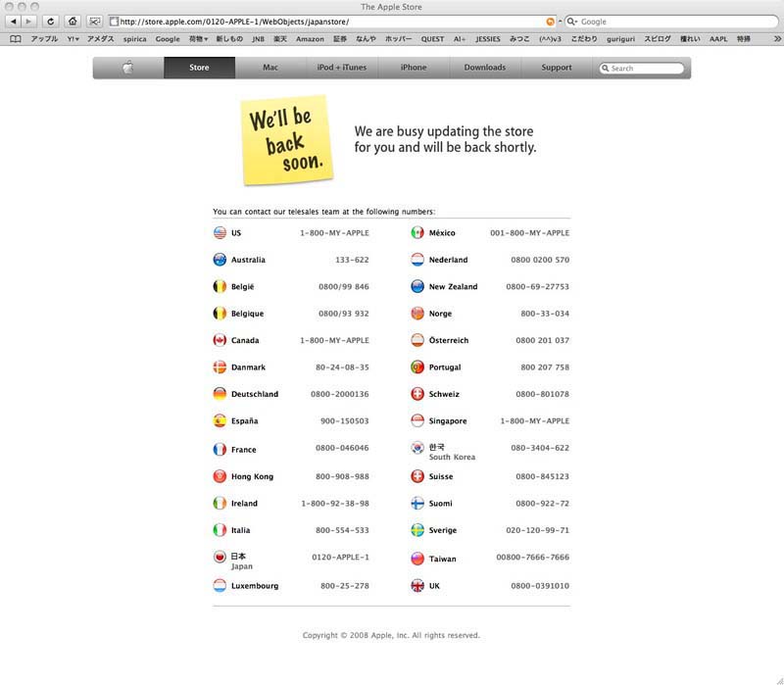This screenshot has height=685, width=784.
Task: Click the New Zealand country name
Action: 453,287
